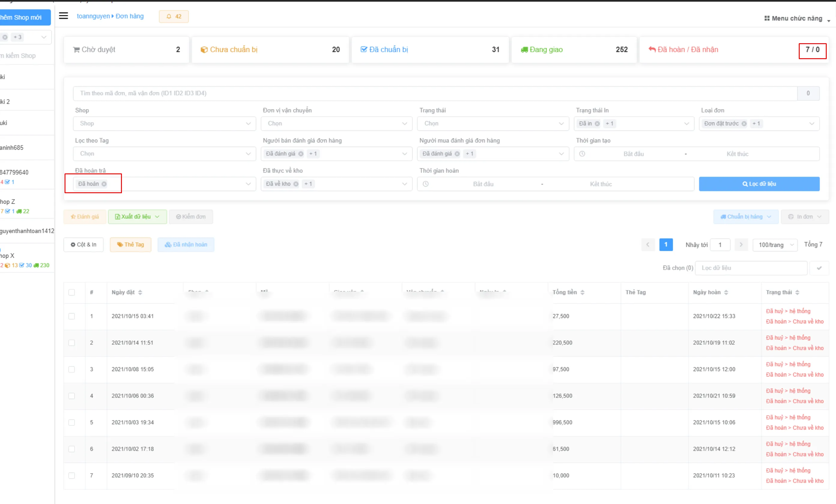
Task: Expand the Xuất dữ liệu export dropdown
Action: 138,217
